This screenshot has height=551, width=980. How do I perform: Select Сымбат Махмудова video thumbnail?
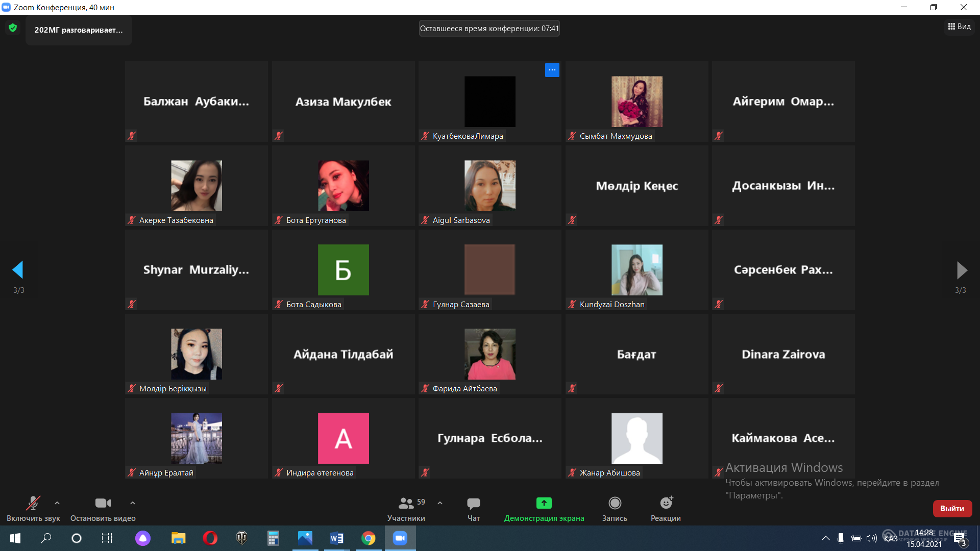click(x=636, y=102)
